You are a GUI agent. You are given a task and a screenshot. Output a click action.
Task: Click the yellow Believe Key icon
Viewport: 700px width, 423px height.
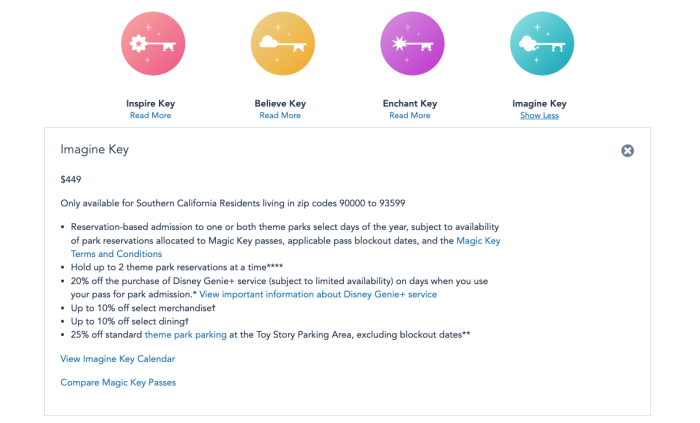(280, 43)
